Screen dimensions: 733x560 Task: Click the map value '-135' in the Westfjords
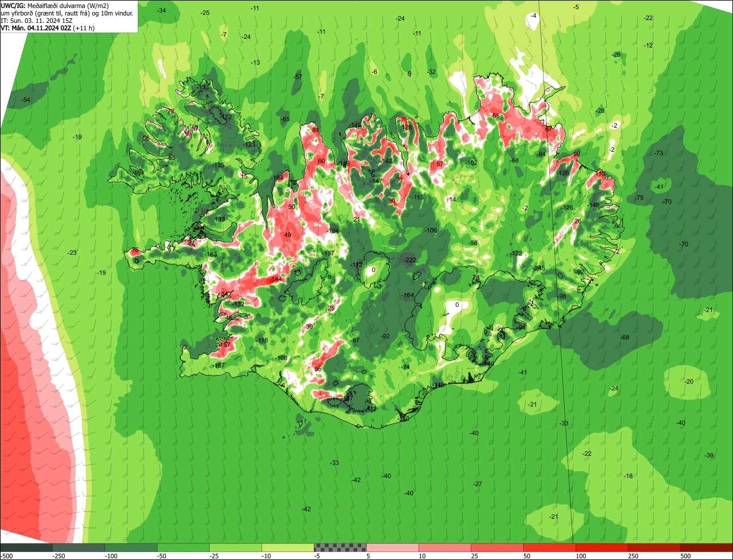pos(218,165)
